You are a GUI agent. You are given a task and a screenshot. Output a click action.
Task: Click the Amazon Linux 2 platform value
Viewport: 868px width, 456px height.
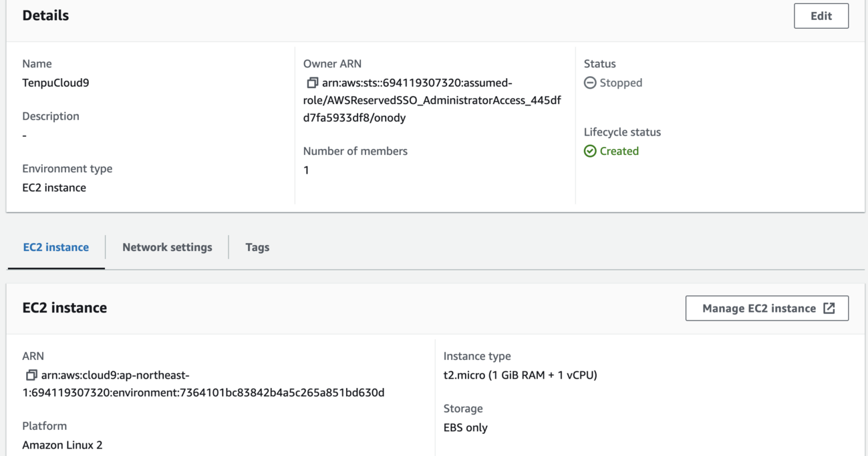[x=62, y=445]
